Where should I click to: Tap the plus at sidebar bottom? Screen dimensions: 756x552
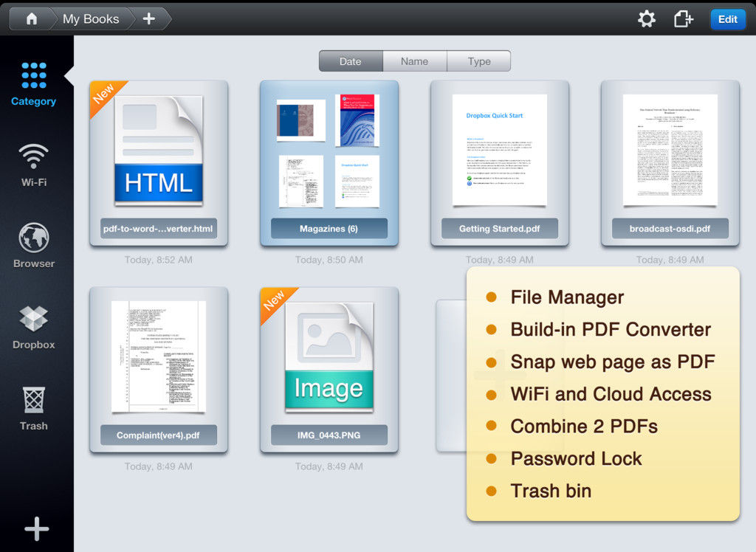tap(37, 529)
